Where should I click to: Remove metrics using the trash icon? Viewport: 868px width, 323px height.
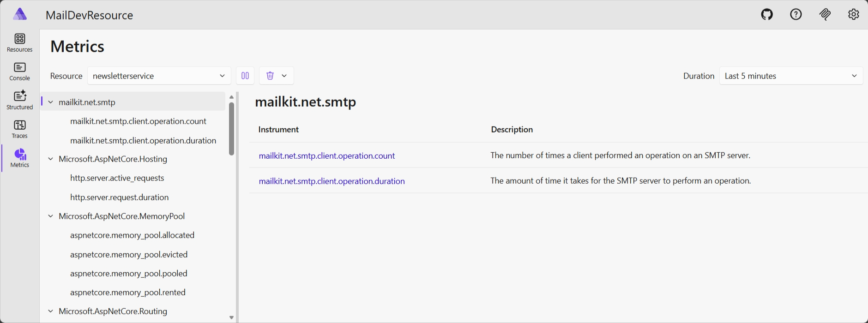[x=271, y=75]
